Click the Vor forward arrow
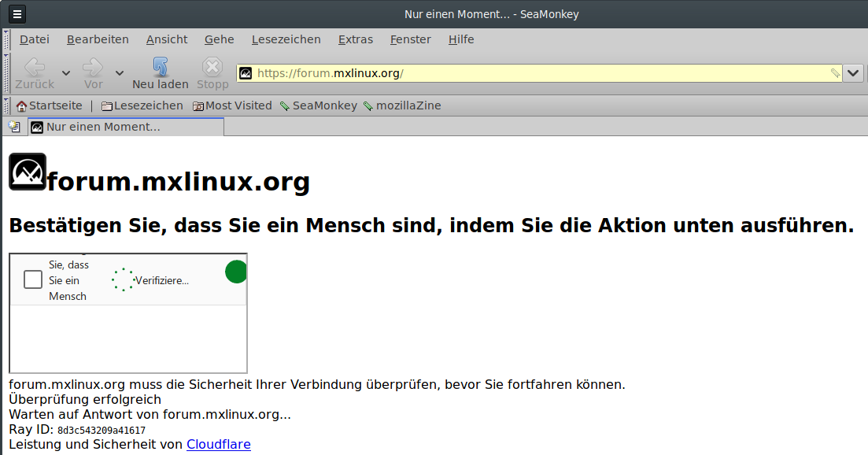 click(93, 67)
